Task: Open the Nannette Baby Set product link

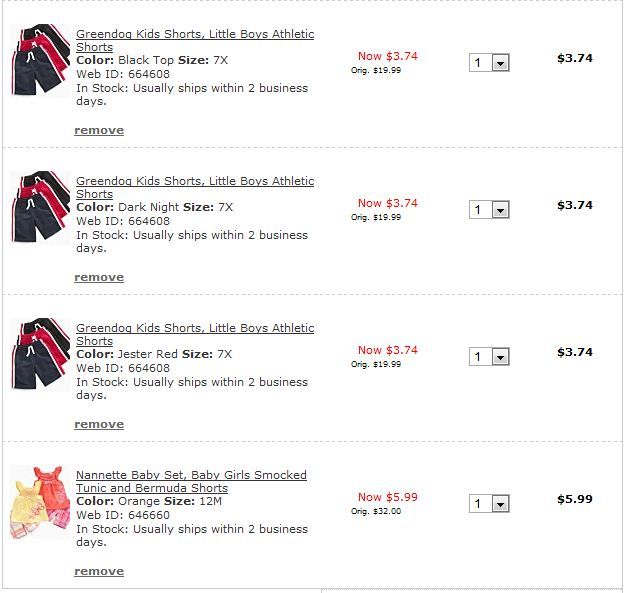Action: (191, 475)
